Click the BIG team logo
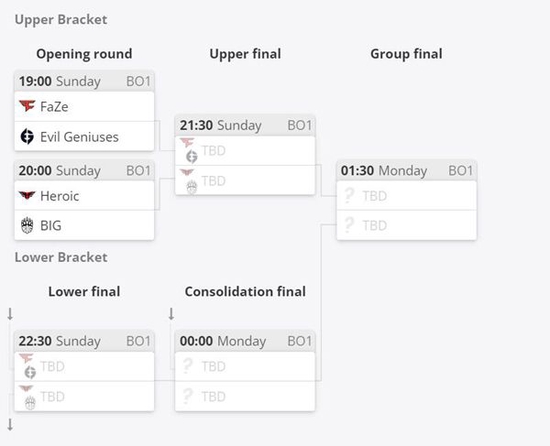Screen dimensions: 550x446 (x=27, y=225)
